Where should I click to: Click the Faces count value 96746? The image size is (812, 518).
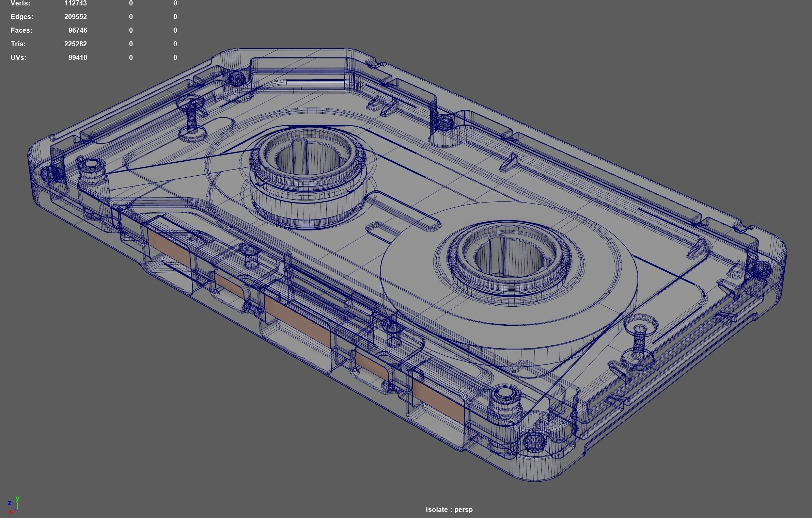point(77,30)
